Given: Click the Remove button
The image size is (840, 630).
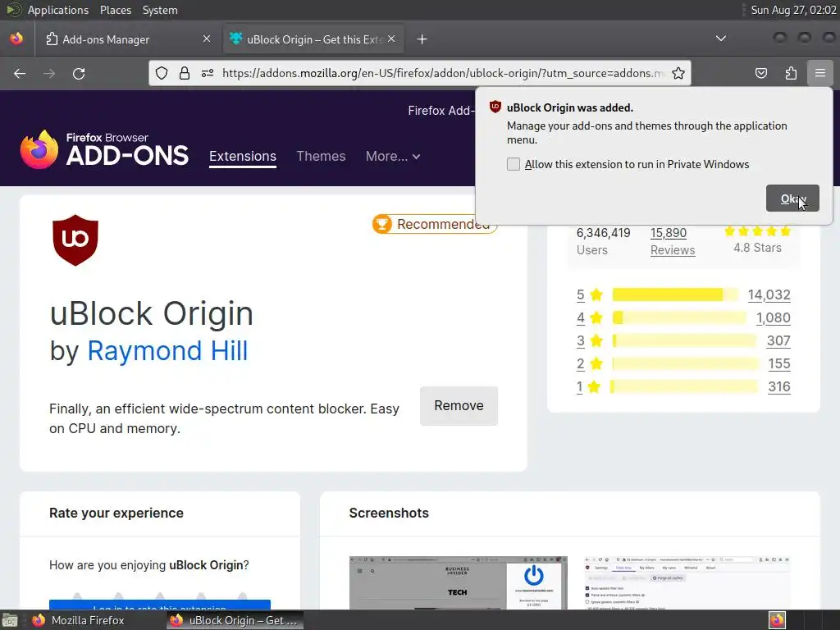Looking at the screenshot, I should pos(459,405).
